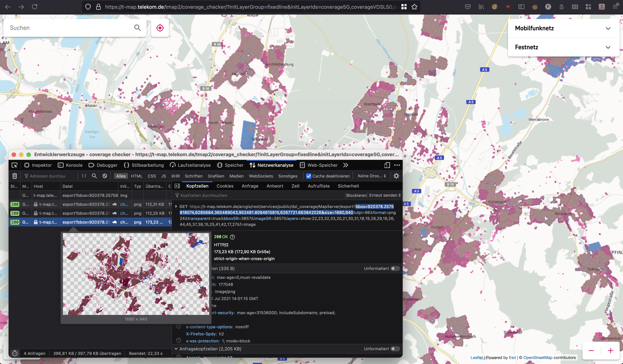Switch to the Konsole tab
Viewport: 623px width, 364px height.
70,165
